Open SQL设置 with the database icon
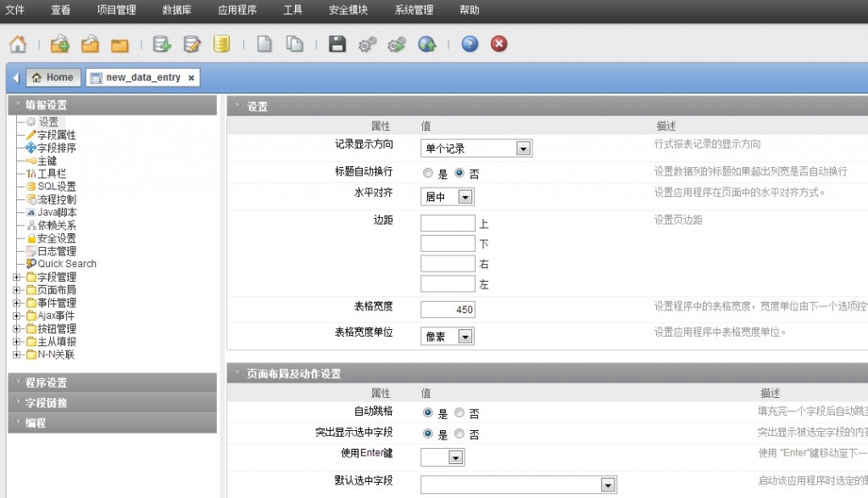This screenshot has height=498, width=868. pos(30,186)
